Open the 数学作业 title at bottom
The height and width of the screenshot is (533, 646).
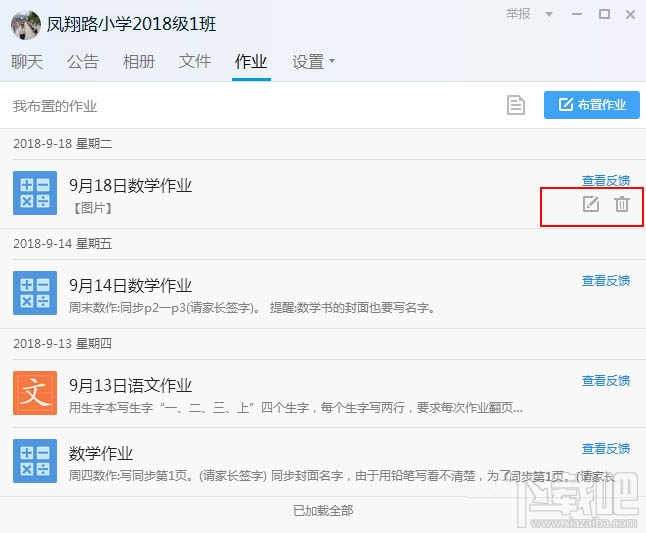[101, 454]
